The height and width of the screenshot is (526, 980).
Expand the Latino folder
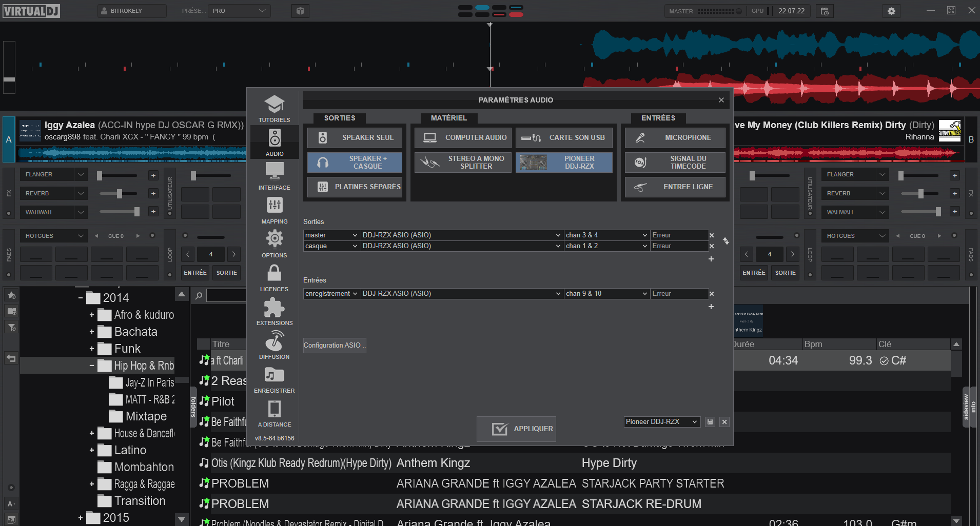pos(92,450)
